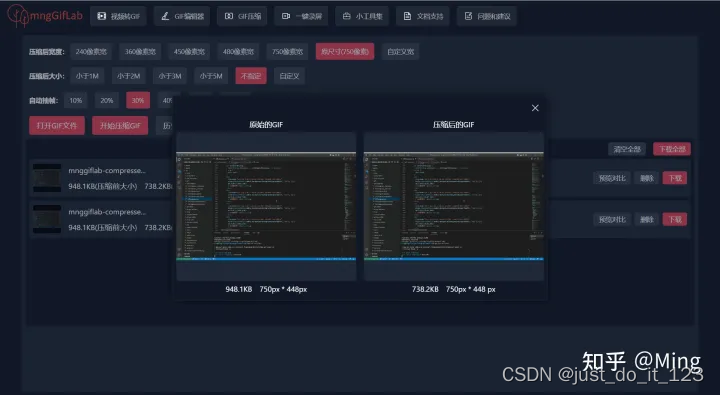
Task: Select 450像素宽 compressed width
Action: (x=189, y=52)
